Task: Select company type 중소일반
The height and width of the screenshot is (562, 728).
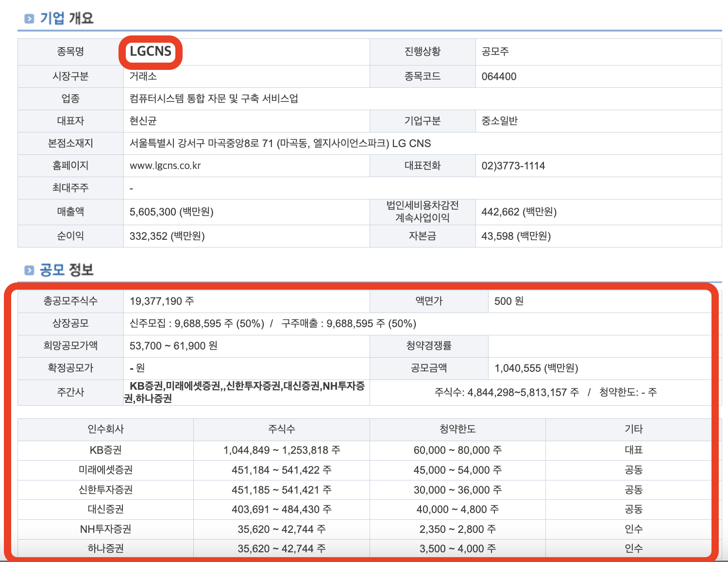Action: point(499,121)
